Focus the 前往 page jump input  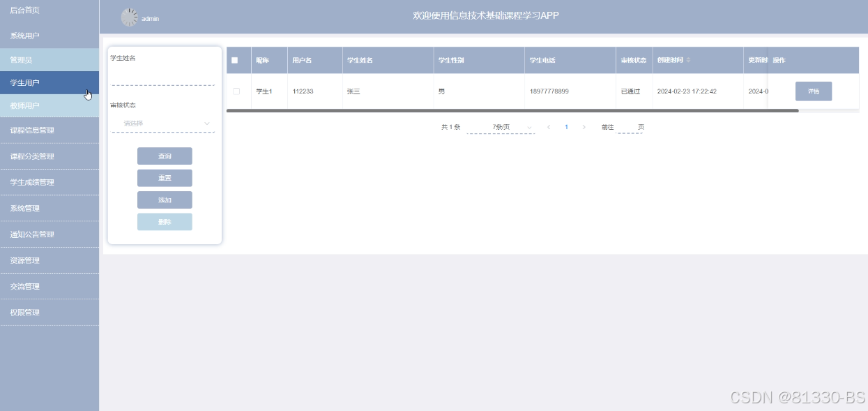[x=630, y=127]
